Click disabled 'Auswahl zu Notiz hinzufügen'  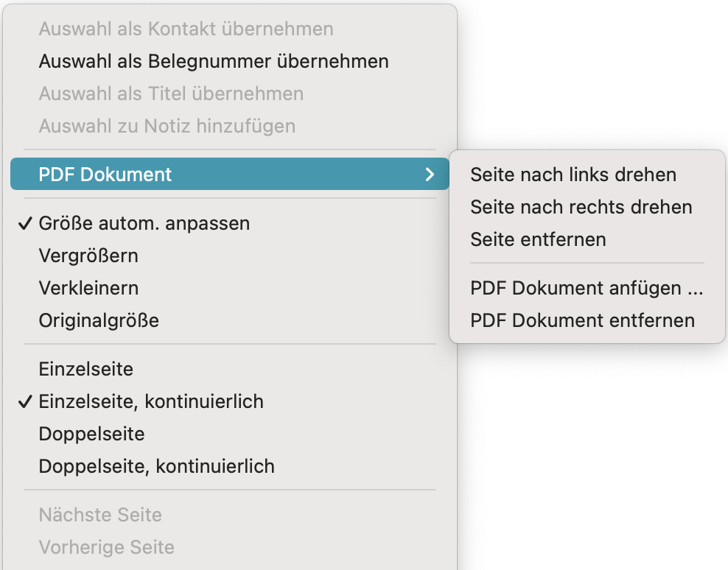point(167,126)
